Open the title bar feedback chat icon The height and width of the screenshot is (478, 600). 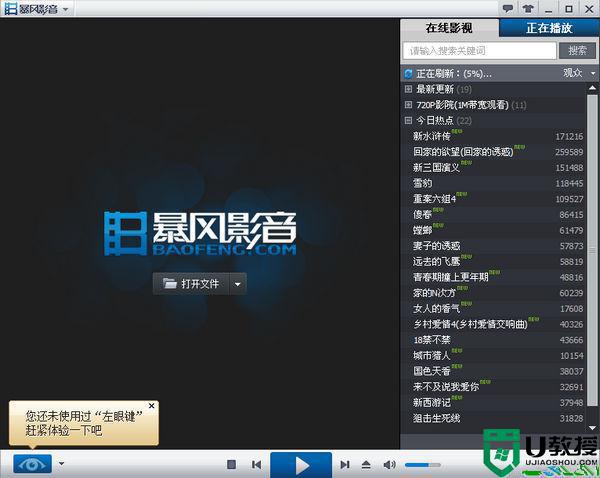coord(508,8)
